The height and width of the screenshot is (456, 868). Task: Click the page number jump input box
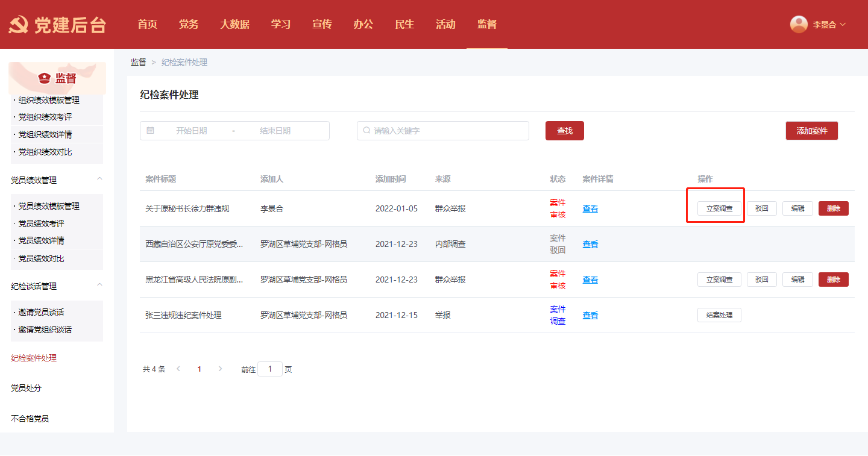(270, 369)
